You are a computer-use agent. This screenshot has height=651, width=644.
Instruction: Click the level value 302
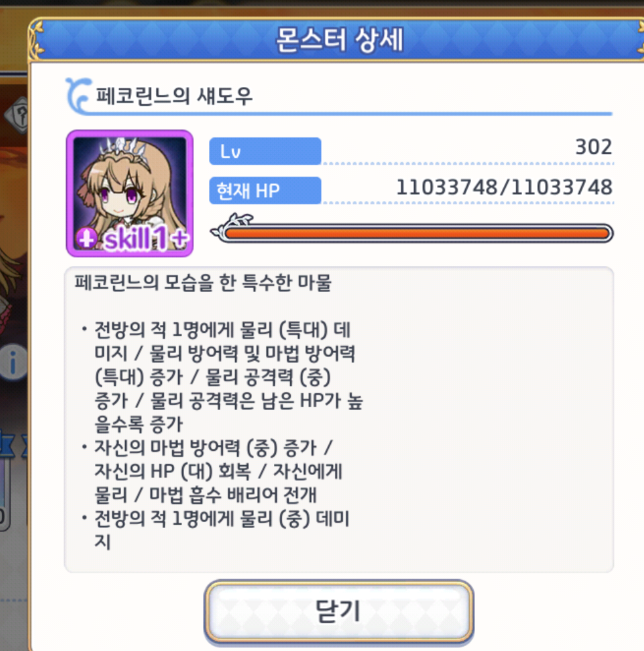click(593, 147)
